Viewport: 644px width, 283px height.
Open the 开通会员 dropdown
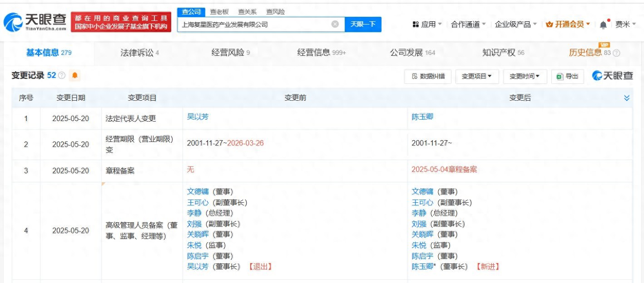568,24
